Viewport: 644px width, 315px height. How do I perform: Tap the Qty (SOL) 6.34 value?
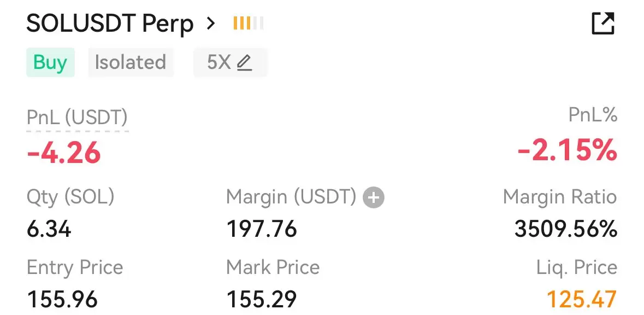coord(49,229)
